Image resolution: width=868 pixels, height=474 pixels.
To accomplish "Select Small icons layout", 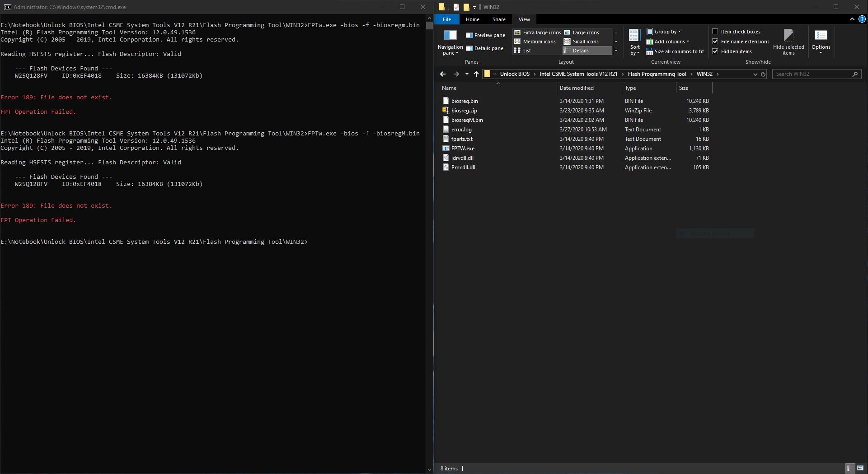I will click(x=581, y=42).
